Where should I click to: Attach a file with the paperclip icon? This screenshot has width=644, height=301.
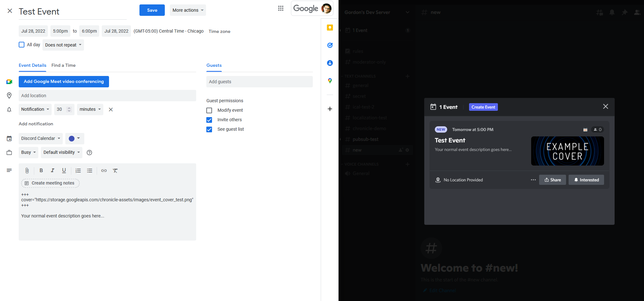pyautogui.click(x=27, y=171)
